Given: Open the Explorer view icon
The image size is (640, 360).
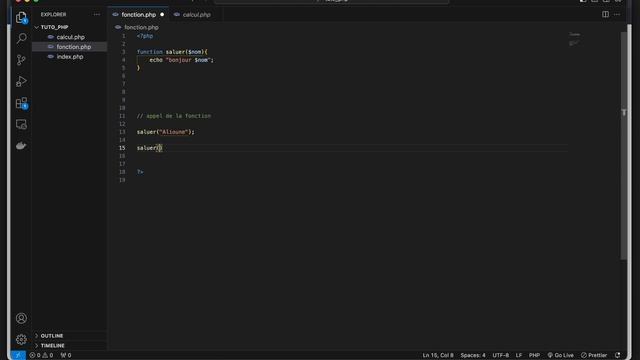Looking at the screenshot, I should coord(21,17).
